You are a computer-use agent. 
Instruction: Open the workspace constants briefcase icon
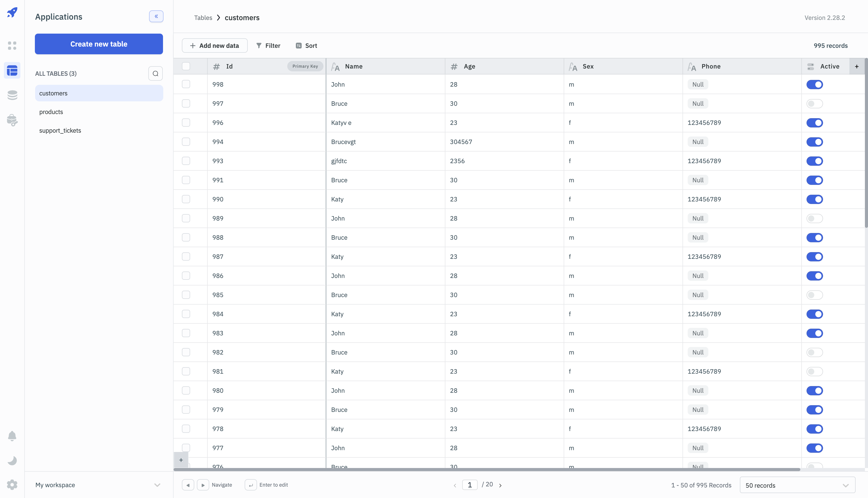coord(12,120)
